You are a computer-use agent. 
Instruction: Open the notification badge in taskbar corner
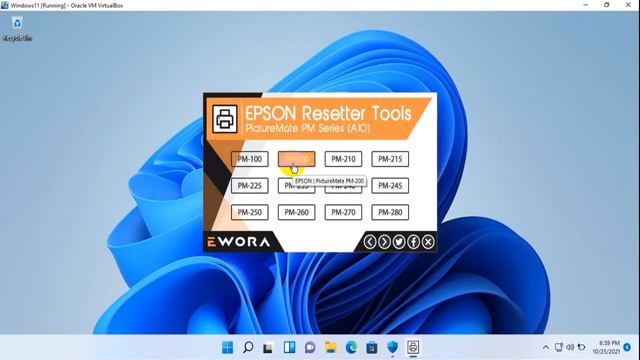(x=627, y=347)
